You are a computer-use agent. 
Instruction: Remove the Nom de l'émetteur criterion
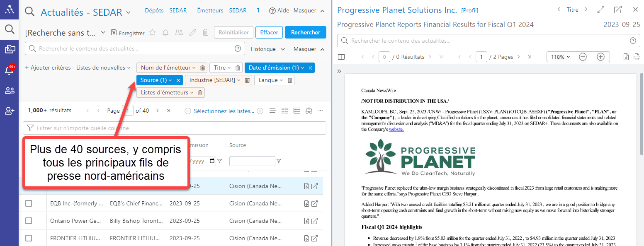[x=202, y=68]
